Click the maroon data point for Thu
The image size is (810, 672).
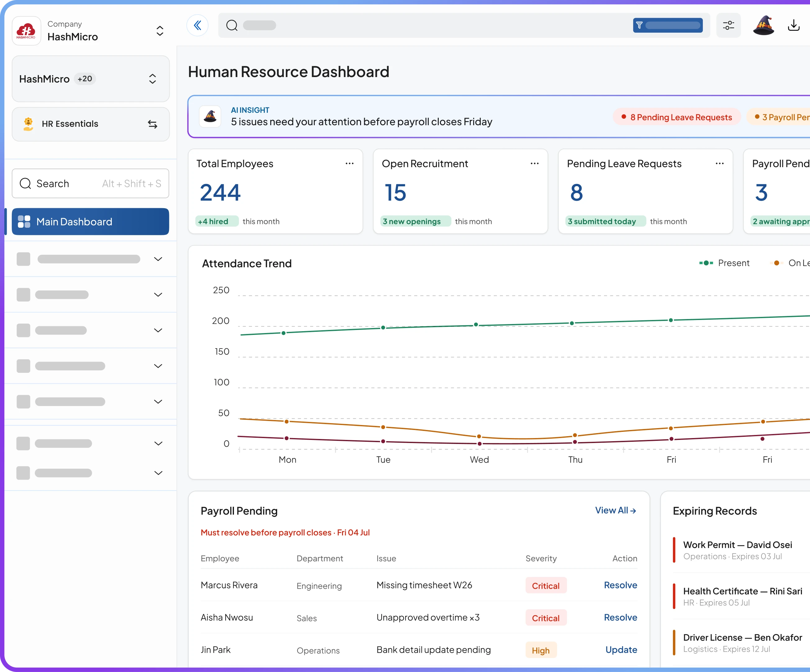pyautogui.click(x=575, y=442)
